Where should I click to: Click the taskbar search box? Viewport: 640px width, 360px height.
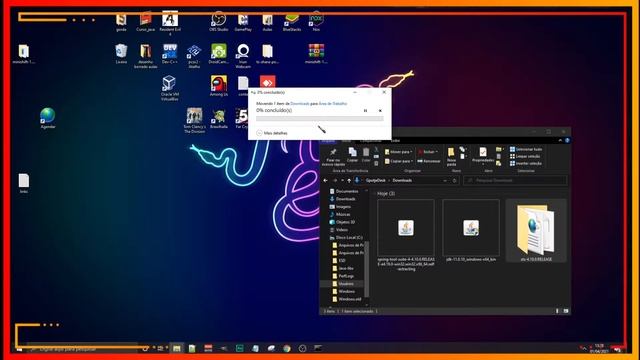coord(84,349)
